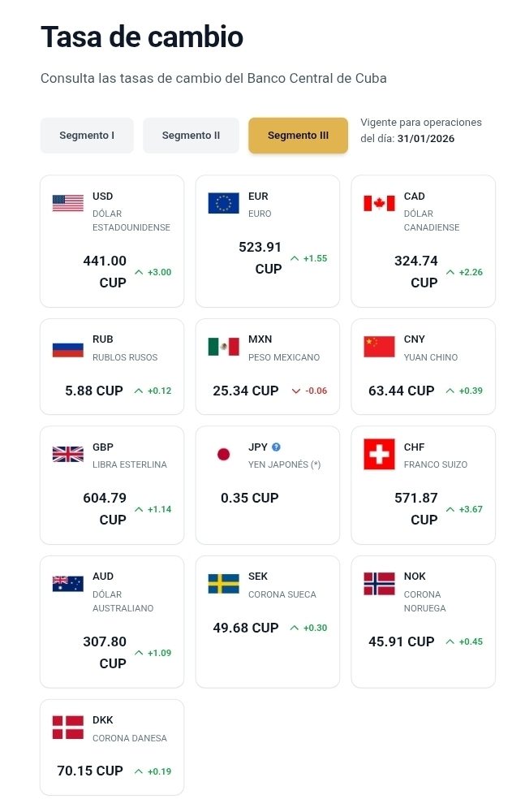Click the Norwegian flag icon

[379, 583]
